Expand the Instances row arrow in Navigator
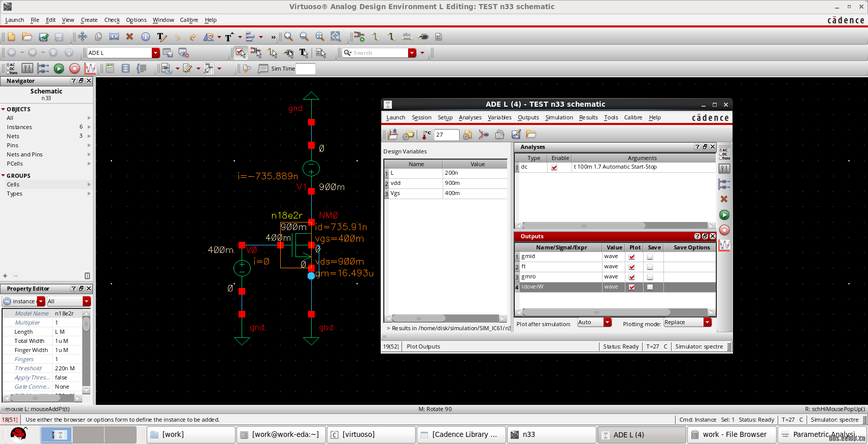868x444 pixels. pos(89,127)
